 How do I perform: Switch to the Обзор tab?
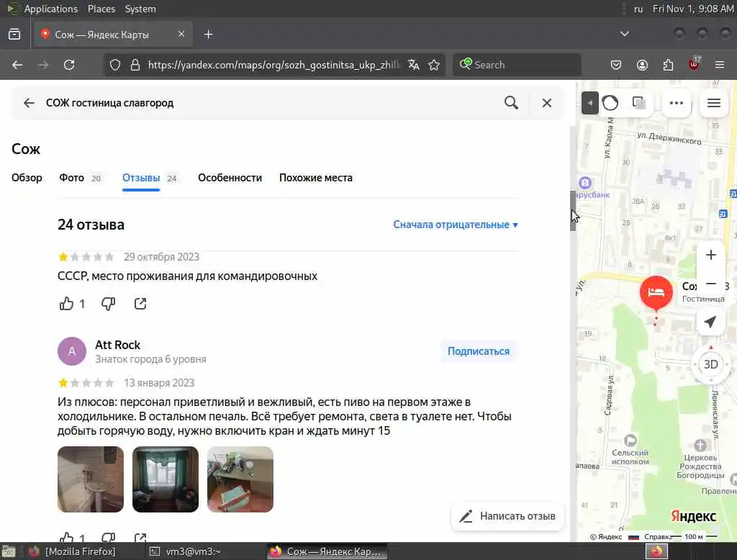coord(27,178)
